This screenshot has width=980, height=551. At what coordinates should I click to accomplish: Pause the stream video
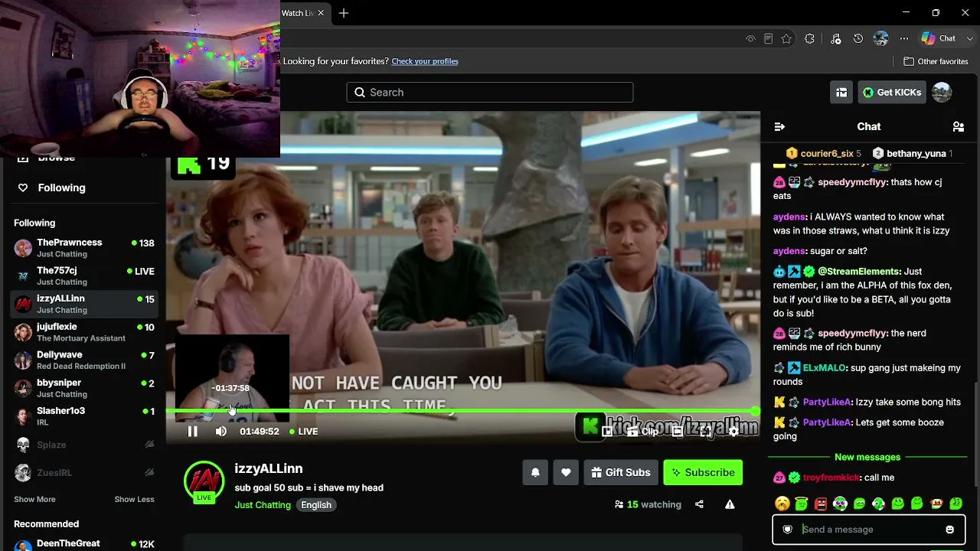(193, 432)
